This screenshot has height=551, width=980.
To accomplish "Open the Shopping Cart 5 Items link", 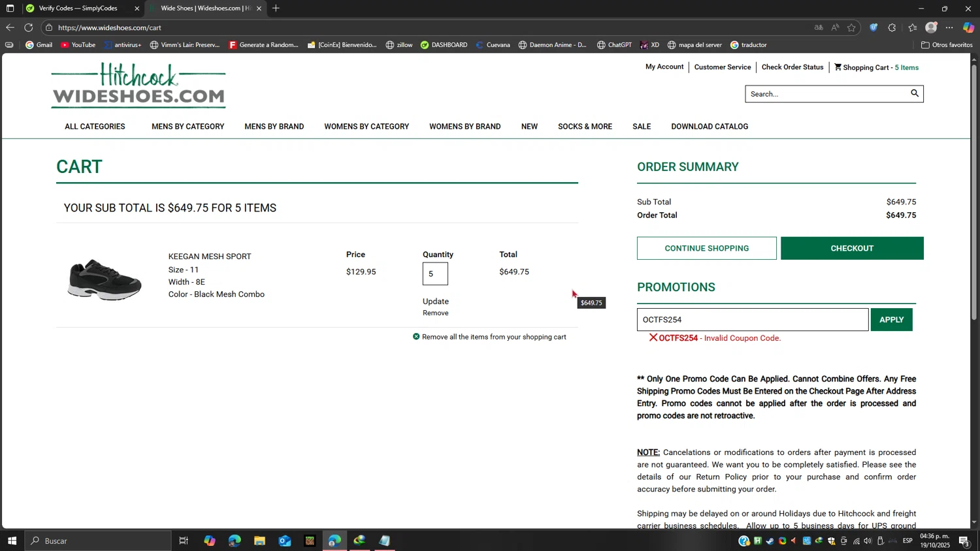I will pos(876,67).
